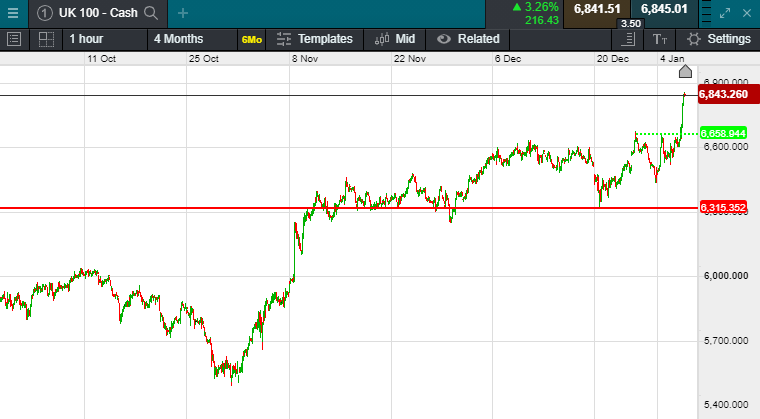
Task: Open the chart layout grid icon
Action: [46, 39]
